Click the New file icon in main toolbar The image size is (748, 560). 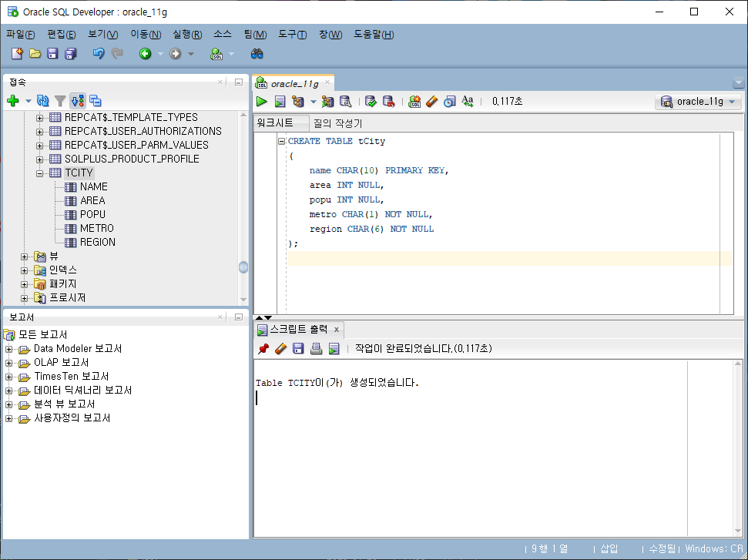click(17, 53)
